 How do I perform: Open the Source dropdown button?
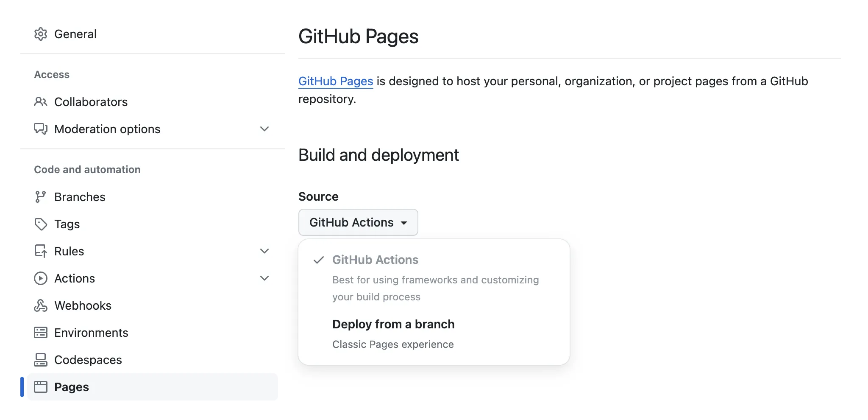(x=358, y=222)
